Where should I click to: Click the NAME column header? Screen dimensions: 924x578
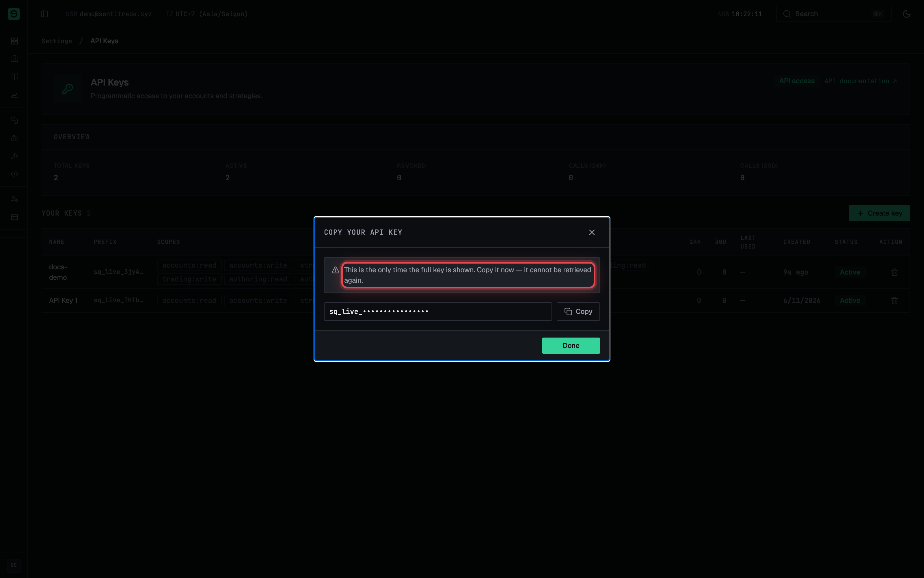point(57,242)
